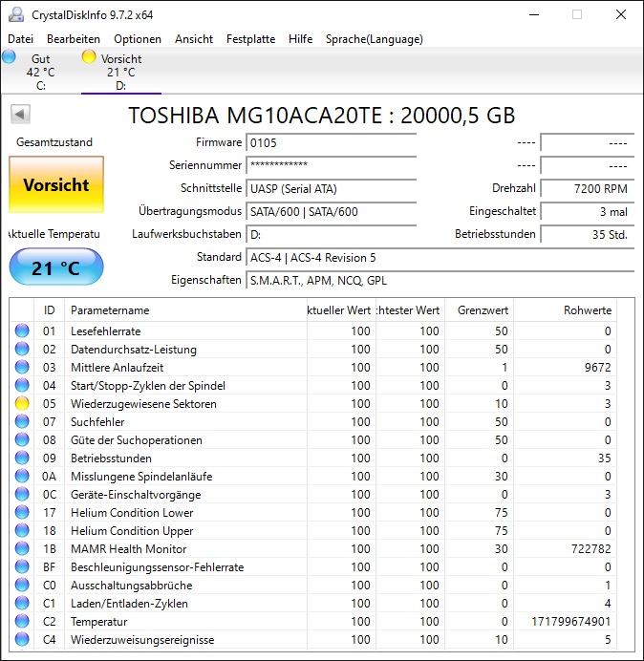This screenshot has width=644, height=661.
Task: Click status icon for Start/Stopp-Zyklen der Spindel
Action: coord(22,385)
